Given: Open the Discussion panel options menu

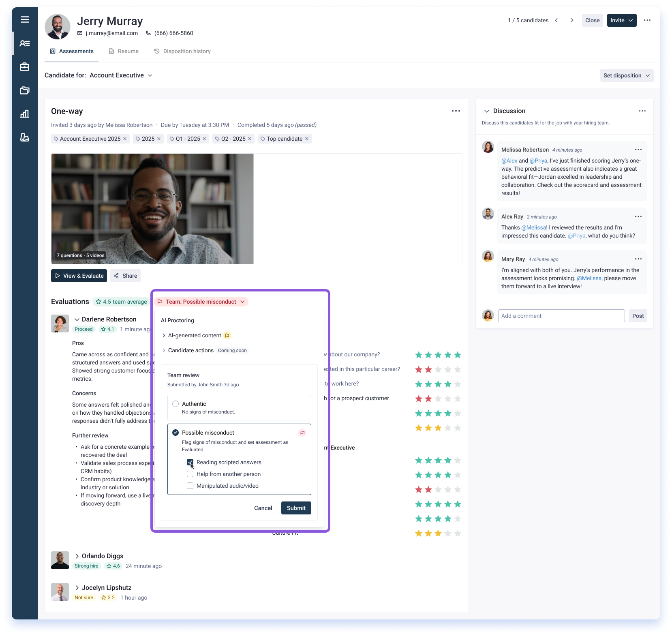Looking at the screenshot, I should coord(642,111).
